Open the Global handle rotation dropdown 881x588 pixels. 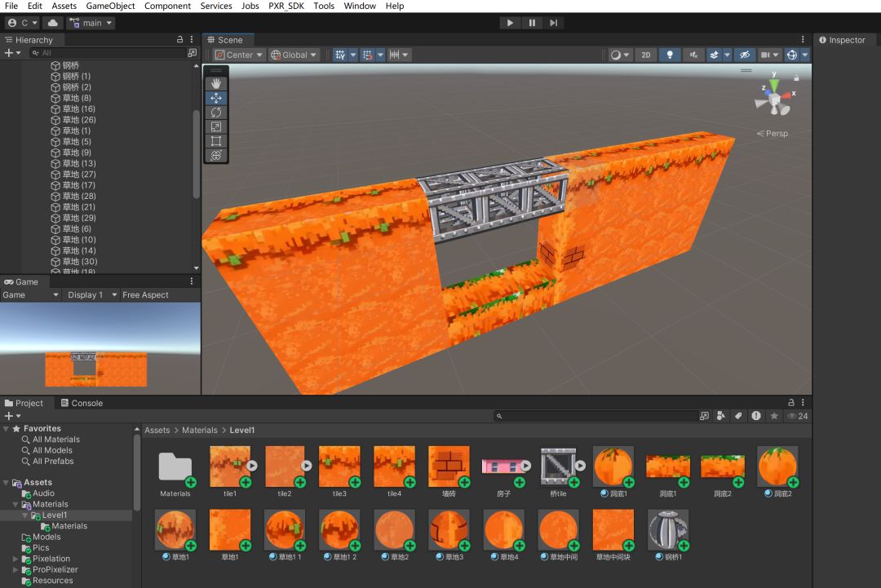pyautogui.click(x=294, y=55)
